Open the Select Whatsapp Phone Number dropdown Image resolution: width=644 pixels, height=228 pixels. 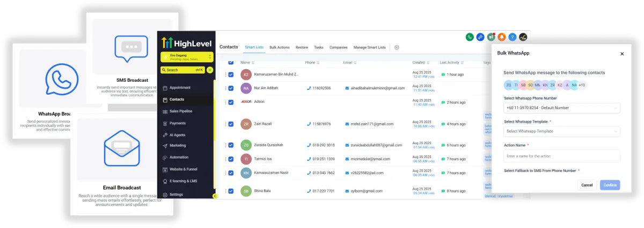(562, 108)
